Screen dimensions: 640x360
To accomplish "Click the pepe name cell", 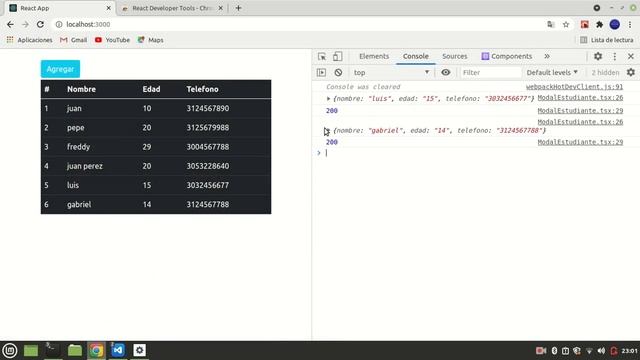I will tap(76, 128).
